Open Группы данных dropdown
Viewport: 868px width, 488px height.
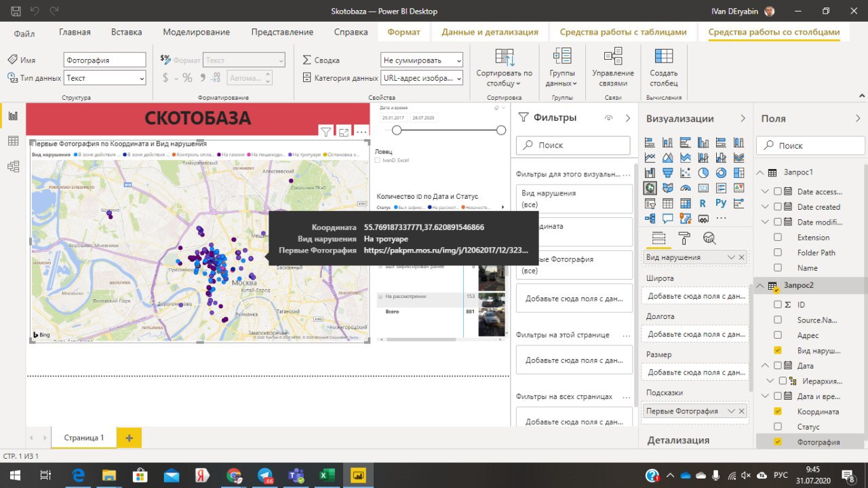562,68
